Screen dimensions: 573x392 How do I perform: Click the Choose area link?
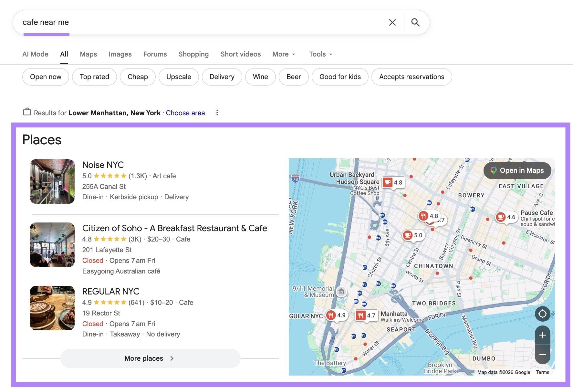[x=185, y=113]
